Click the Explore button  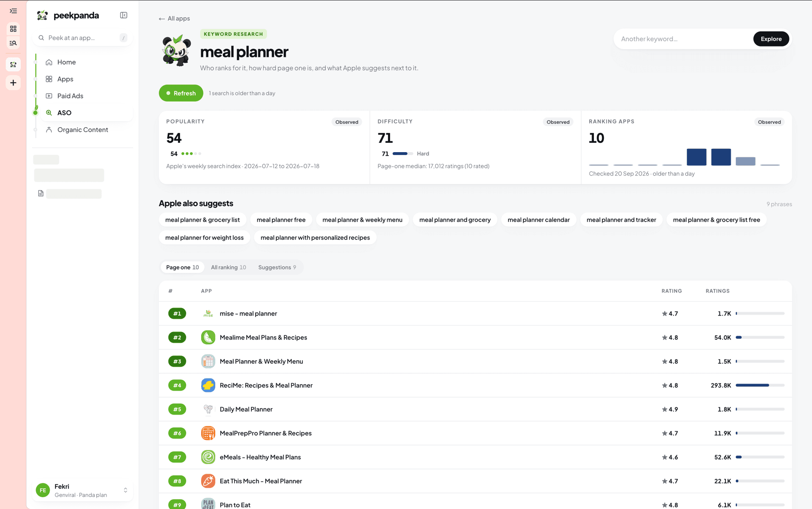[771, 39]
